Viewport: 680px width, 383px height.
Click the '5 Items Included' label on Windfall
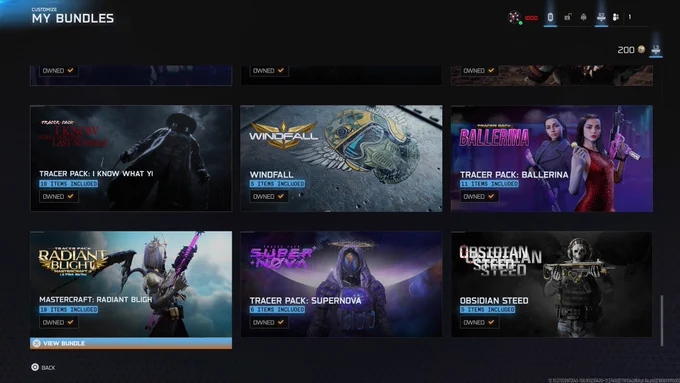click(277, 184)
